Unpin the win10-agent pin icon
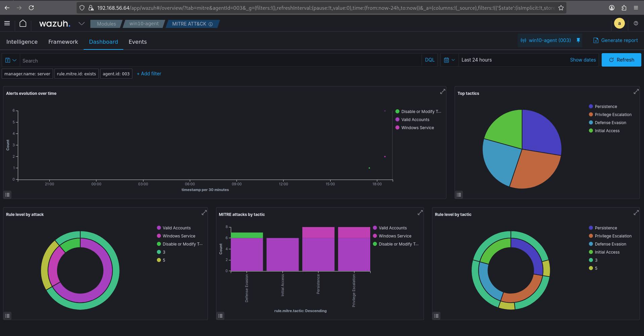 coord(578,40)
